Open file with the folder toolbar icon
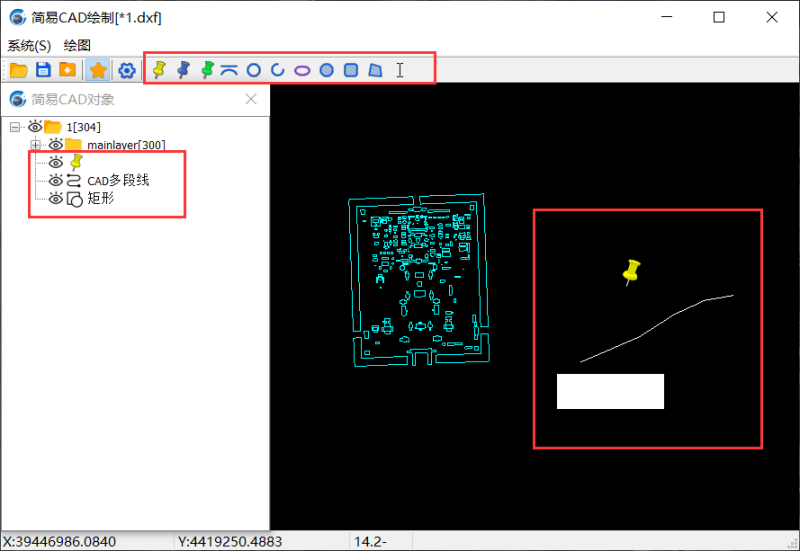Image resolution: width=800 pixels, height=551 pixels. pyautogui.click(x=19, y=70)
